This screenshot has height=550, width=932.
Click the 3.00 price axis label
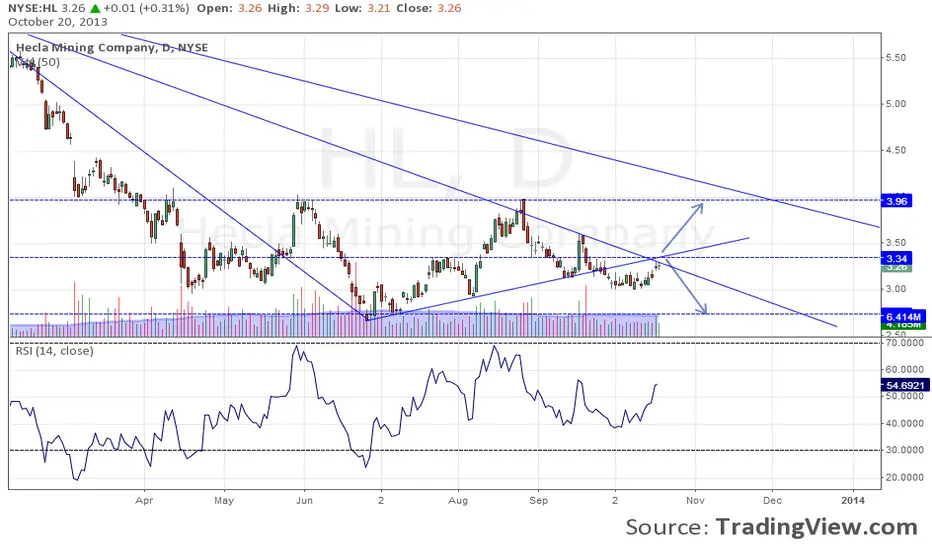pyautogui.click(x=896, y=289)
